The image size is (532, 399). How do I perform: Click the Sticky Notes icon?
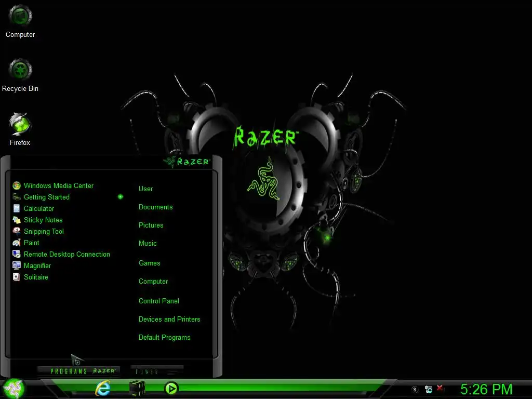(x=17, y=220)
